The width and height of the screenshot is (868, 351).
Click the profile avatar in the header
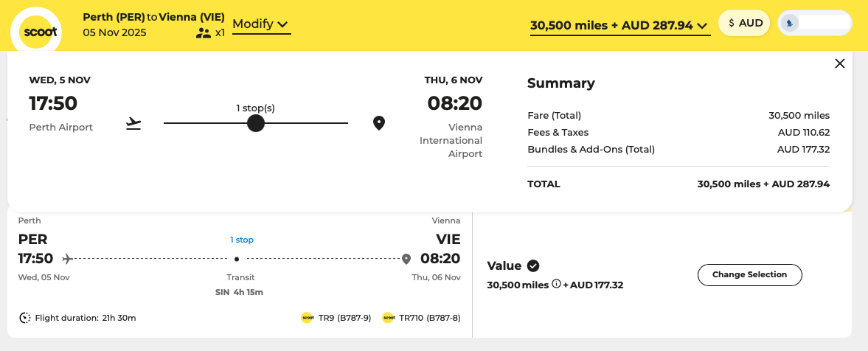pyautogui.click(x=789, y=23)
